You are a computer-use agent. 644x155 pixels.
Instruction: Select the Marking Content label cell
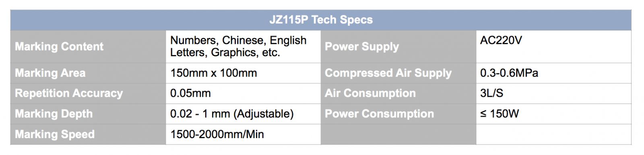click(x=88, y=47)
